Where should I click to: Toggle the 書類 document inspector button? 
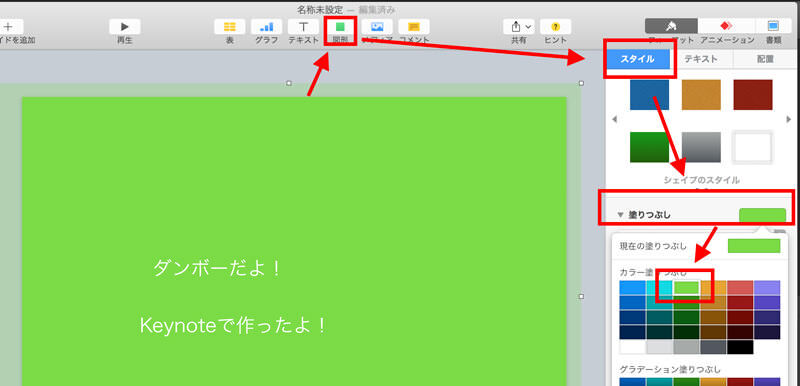click(x=773, y=26)
